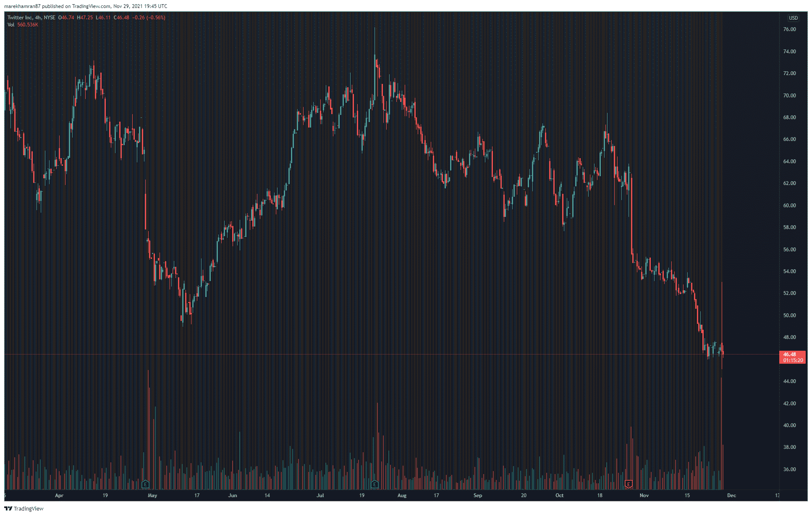Click the TradingView logo at bottom left
Image resolution: width=812 pixels, height=516 pixels.
(24, 508)
